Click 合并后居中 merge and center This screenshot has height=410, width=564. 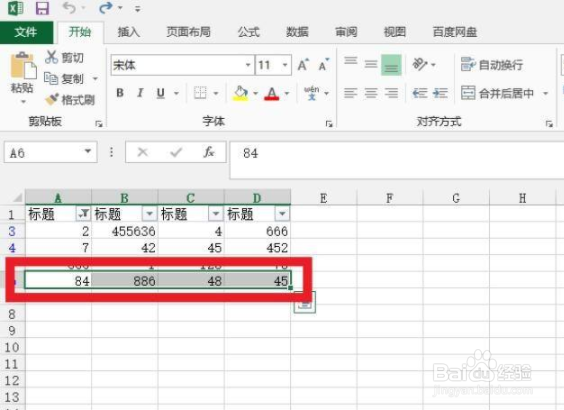pyautogui.click(x=498, y=93)
